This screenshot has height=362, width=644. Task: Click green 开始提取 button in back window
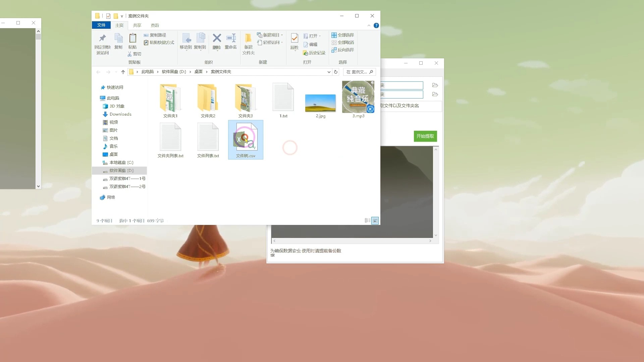pyautogui.click(x=425, y=136)
